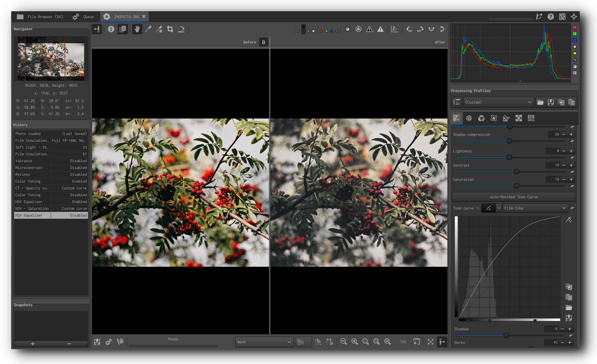This screenshot has width=597, height=364.
Task: Expand the Processing Profiles (Custom) dropdown
Action: click(498, 102)
